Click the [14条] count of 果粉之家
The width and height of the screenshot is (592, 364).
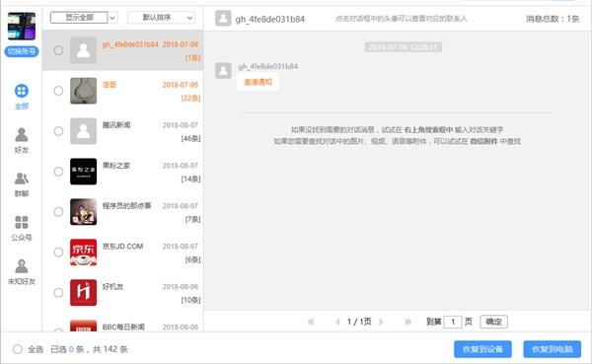click(191, 179)
